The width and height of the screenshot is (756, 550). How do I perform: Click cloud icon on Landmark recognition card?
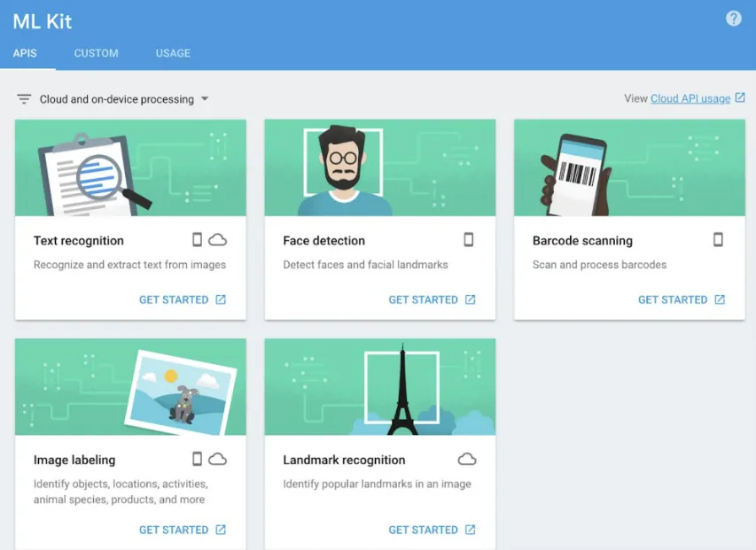(467, 460)
